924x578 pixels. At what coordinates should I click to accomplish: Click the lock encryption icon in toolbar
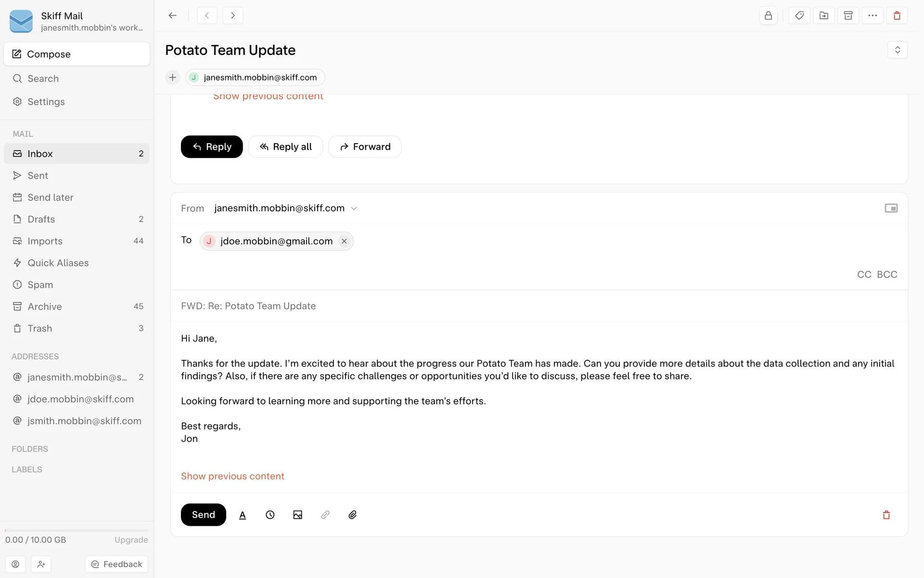768,15
